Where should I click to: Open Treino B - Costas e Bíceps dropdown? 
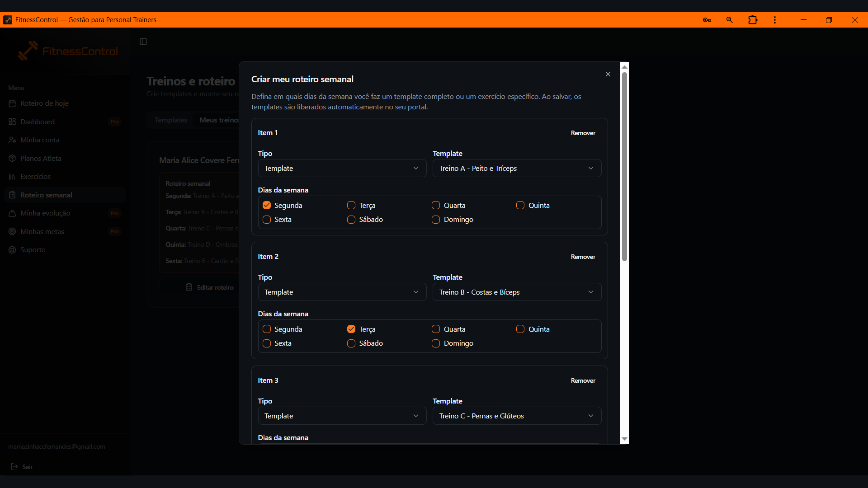[517, 292]
